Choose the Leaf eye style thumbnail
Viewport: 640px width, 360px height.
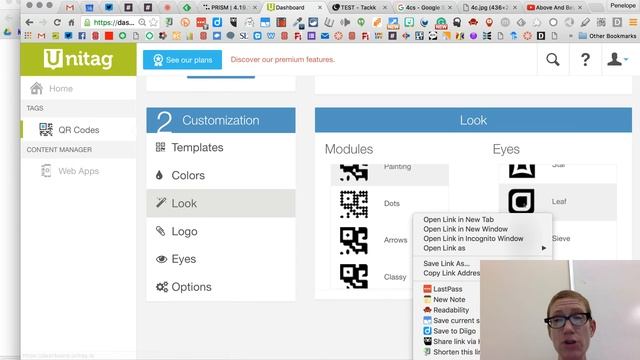point(521,201)
